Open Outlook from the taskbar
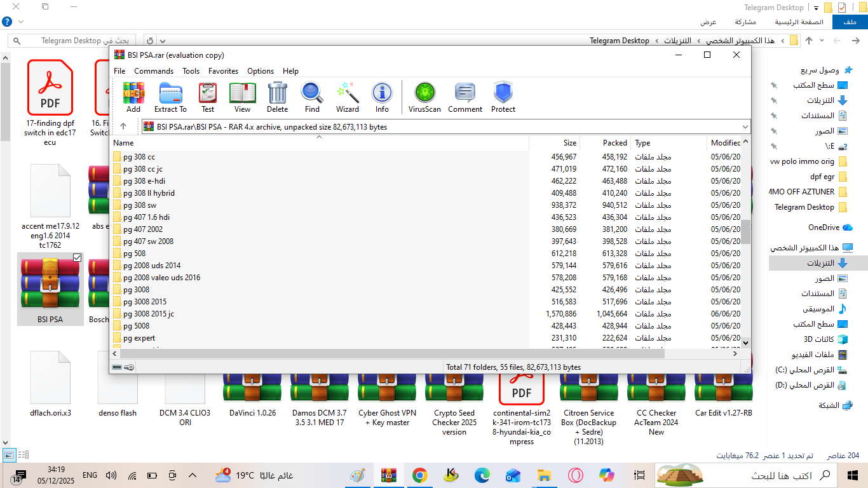Image resolution: width=868 pixels, height=488 pixels. coord(513,475)
